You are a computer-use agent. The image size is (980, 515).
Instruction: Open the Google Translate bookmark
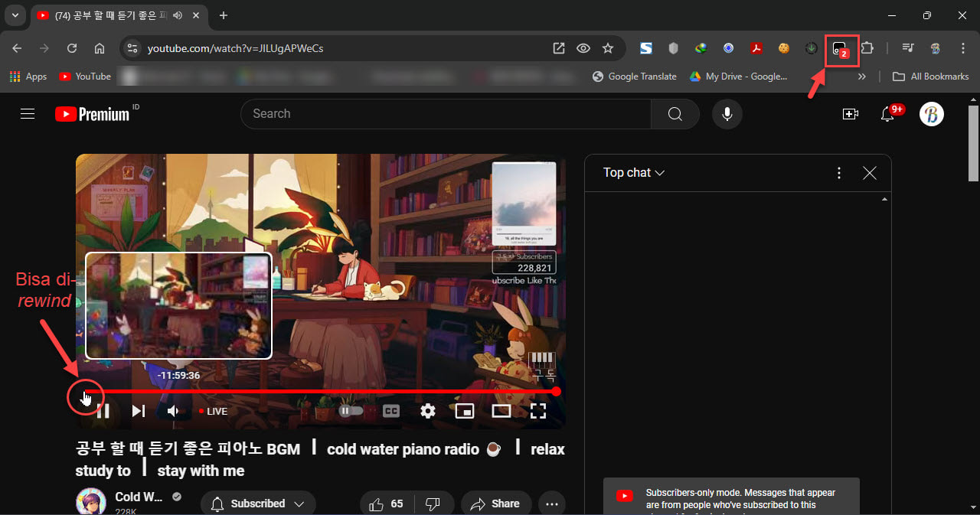[635, 77]
